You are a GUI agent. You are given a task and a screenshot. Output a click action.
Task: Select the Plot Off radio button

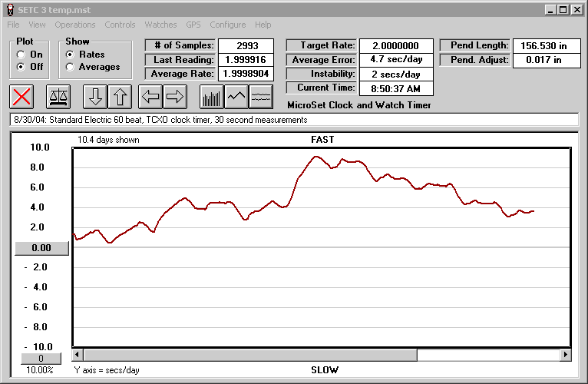(x=20, y=67)
